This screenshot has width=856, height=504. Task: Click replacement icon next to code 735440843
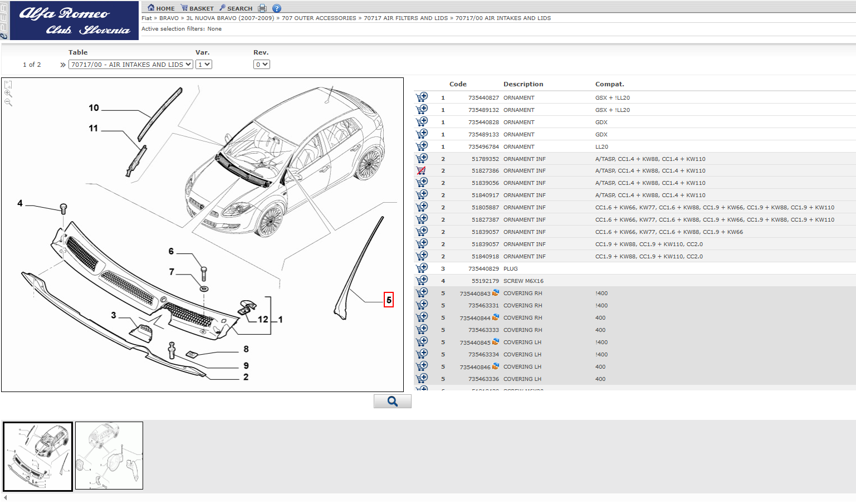(x=496, y=293)
